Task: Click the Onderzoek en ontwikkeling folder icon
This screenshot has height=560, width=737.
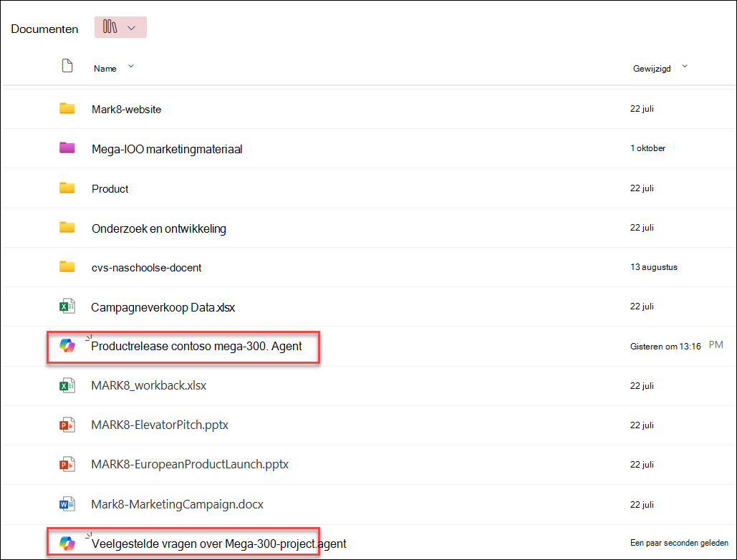Action: point(67,228)
